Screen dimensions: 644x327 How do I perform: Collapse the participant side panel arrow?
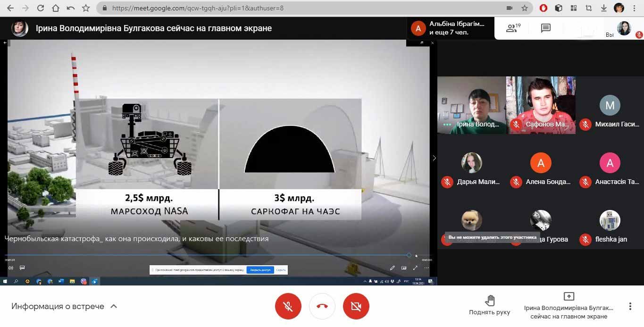(x=434, y=158)
